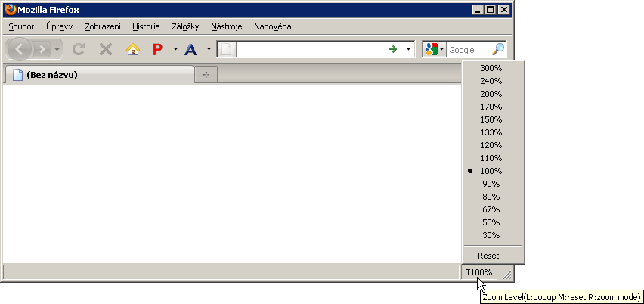
Task: Select the (Bez názvu) tab
Action: pyautogui.click(x=98, y=75)
